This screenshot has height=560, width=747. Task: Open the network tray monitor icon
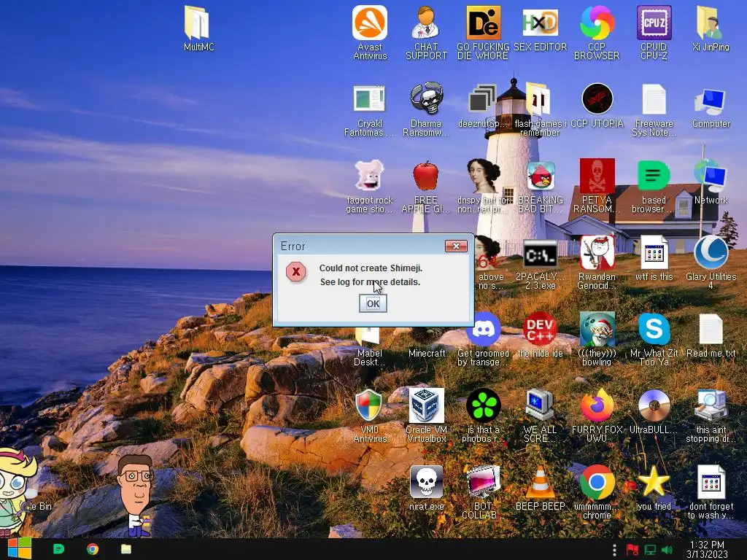(x=650, y=550)
